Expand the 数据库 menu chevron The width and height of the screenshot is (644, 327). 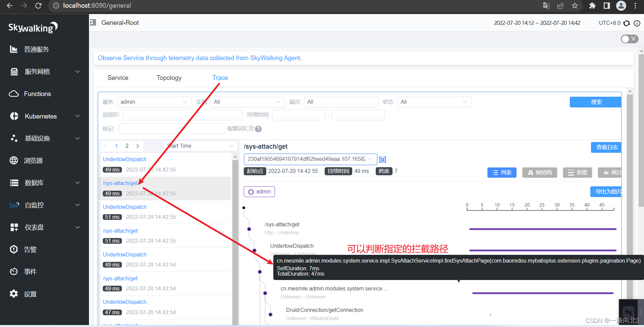pyautogui.click(x=78, y=183)
